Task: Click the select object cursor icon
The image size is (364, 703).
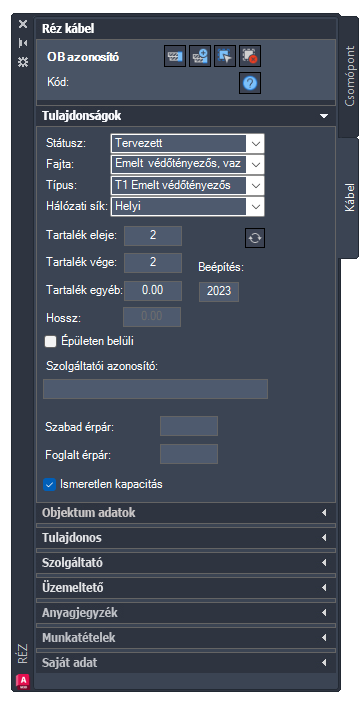Action: click(225, 56)
